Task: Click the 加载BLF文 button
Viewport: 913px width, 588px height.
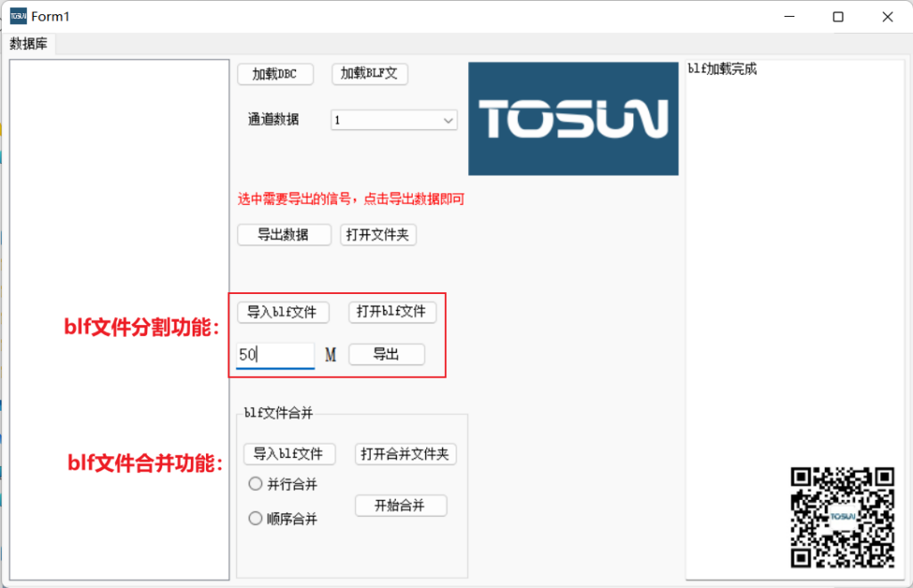Action: 369,75
